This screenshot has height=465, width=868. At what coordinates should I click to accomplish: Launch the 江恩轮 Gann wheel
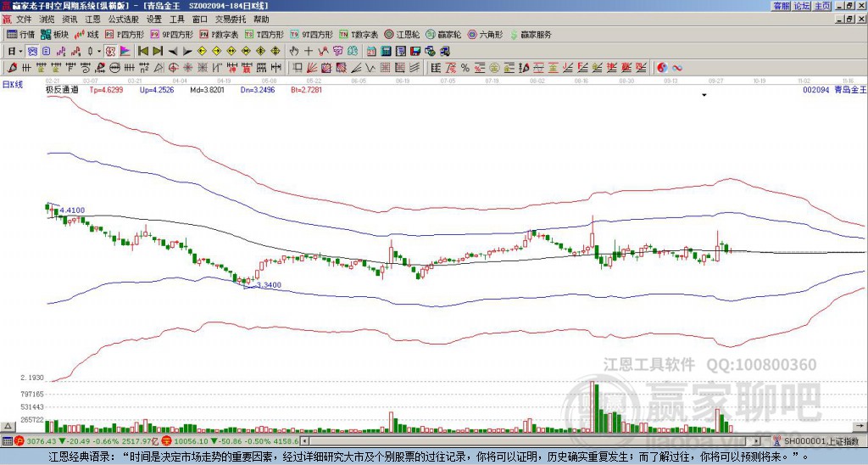pos(403,34)
